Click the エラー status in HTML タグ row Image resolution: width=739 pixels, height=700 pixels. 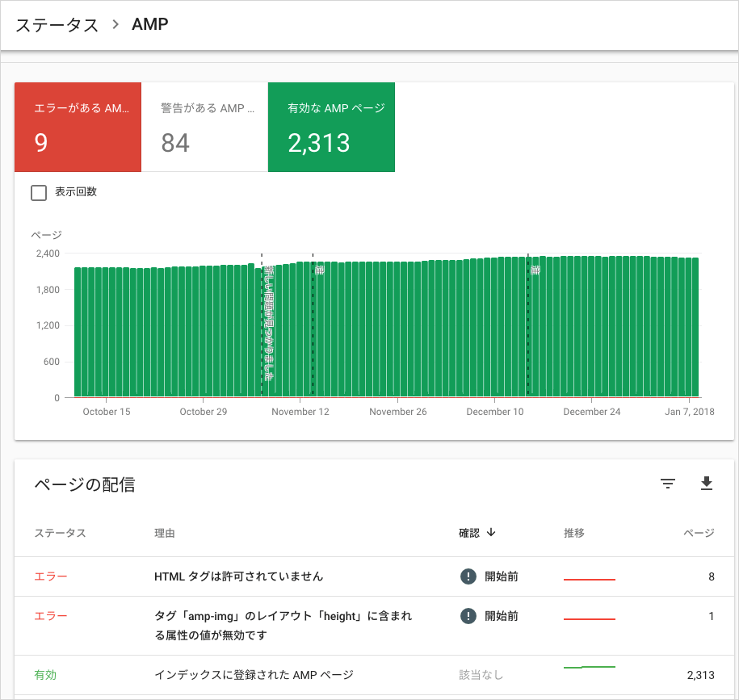50,576
